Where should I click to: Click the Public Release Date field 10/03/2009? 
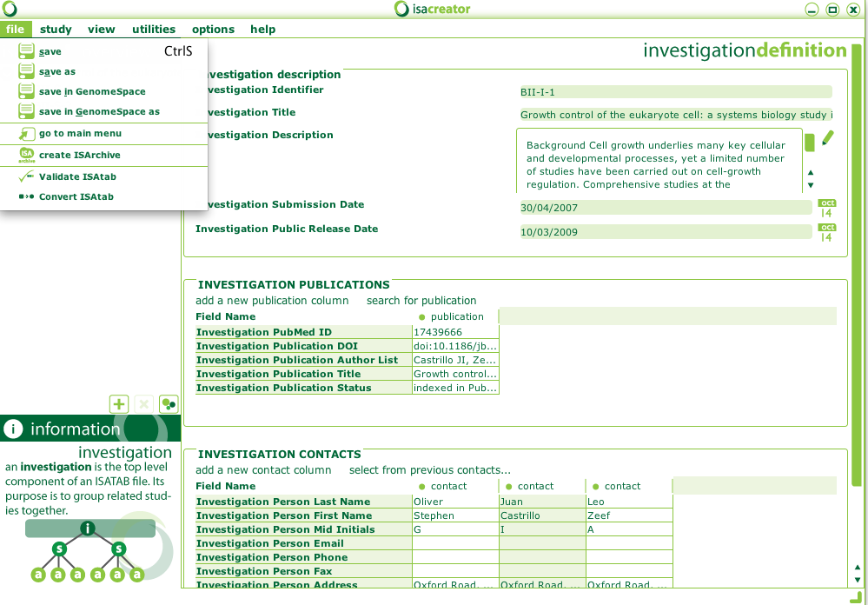click(666, 232)
